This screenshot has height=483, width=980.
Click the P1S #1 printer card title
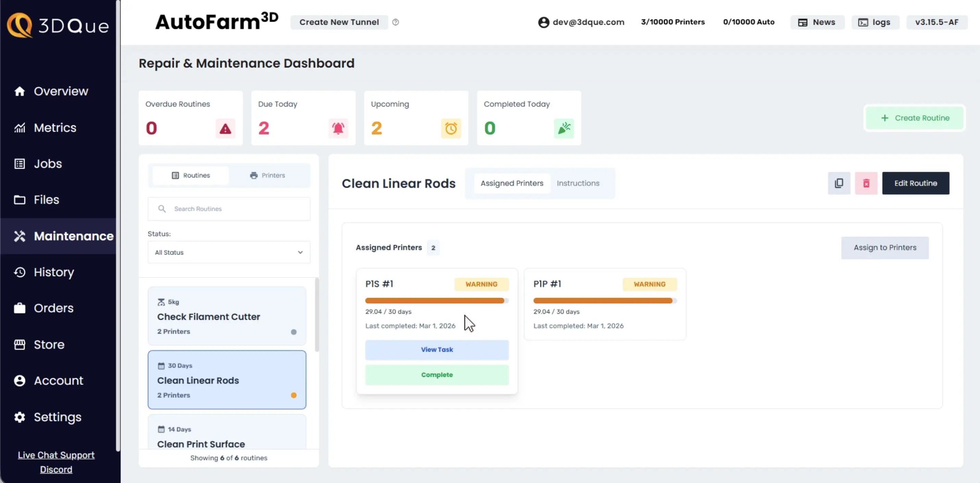coord(379,284)
